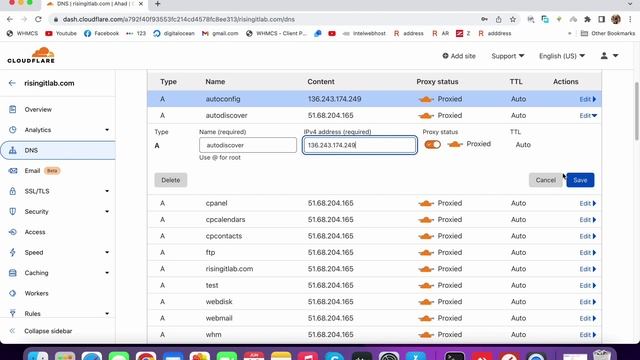640x360 pixels.
Task: Edit the autoconfig record
Action: click(588, 99)
